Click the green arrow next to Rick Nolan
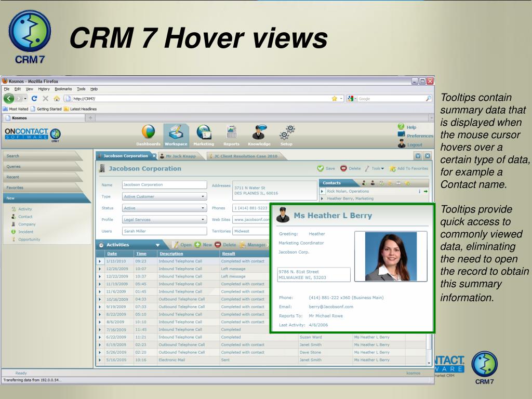The height and width of the screenshot is (399, 532). click(x=425, y=191)
